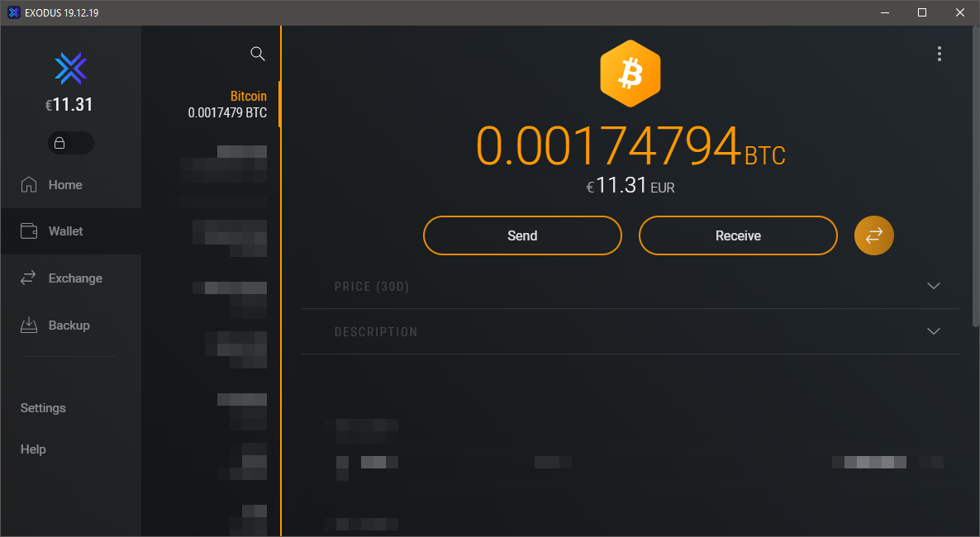Click the PRICE (30D) label
Screen dimensions: 980x537
[x=372, y=287]
